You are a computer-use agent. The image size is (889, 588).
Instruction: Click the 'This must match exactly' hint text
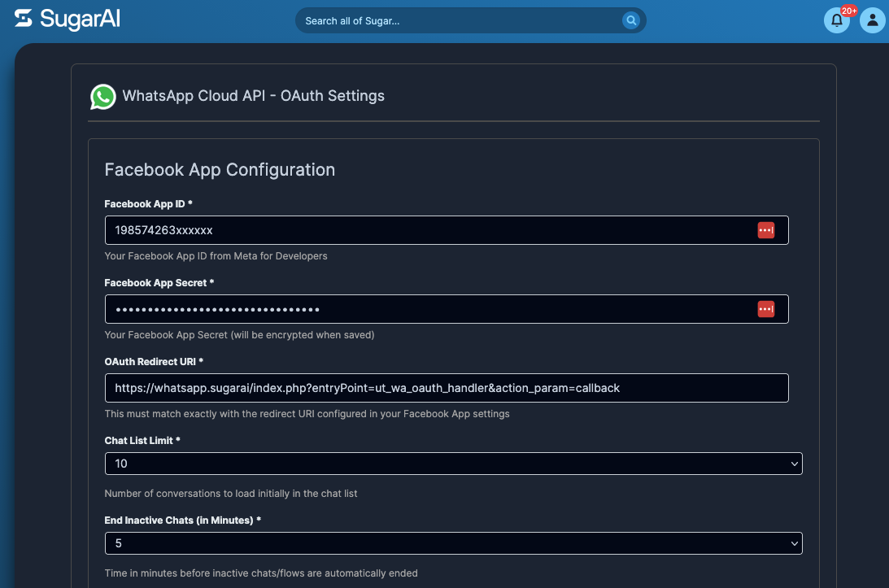point(307,414)
